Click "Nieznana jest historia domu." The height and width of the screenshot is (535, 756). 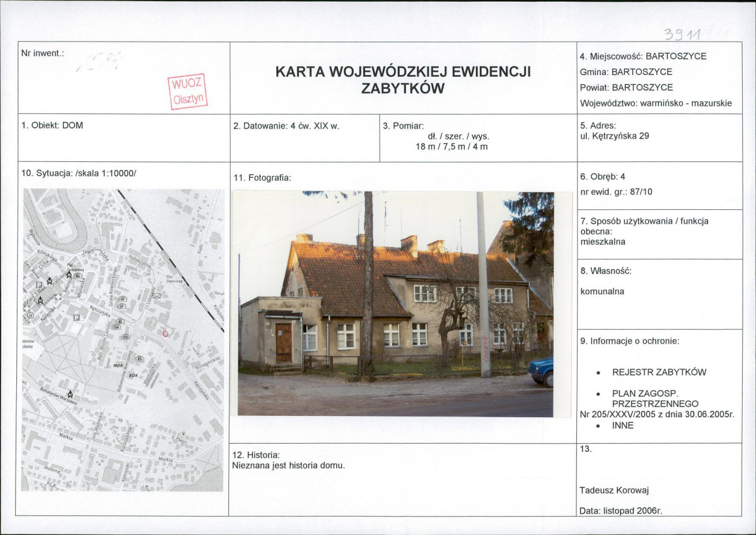click(288, 466)
